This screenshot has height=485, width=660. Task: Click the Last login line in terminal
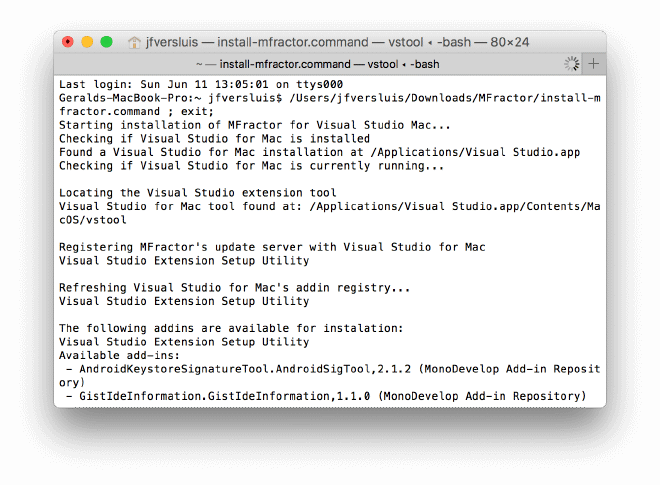tap(201, 84)
